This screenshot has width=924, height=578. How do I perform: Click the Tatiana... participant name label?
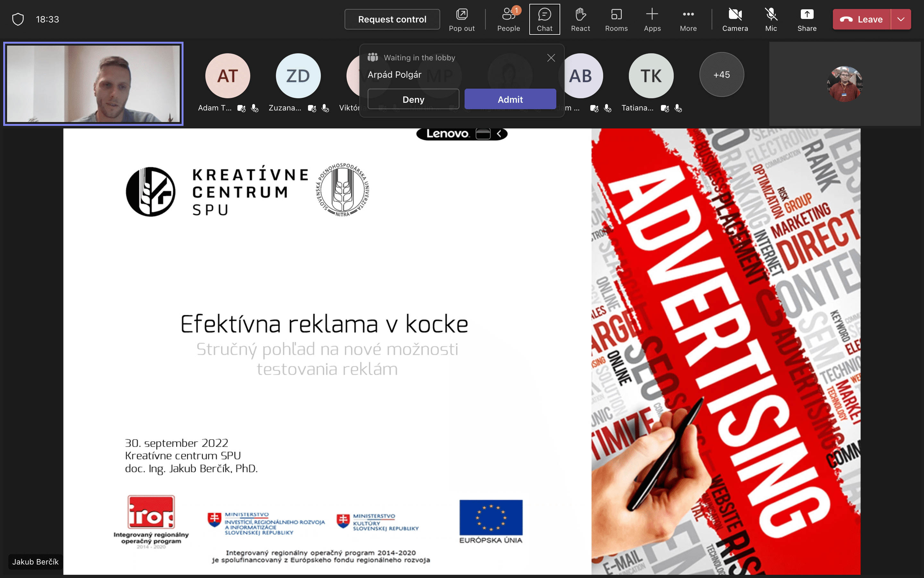(x=637, y=108)
